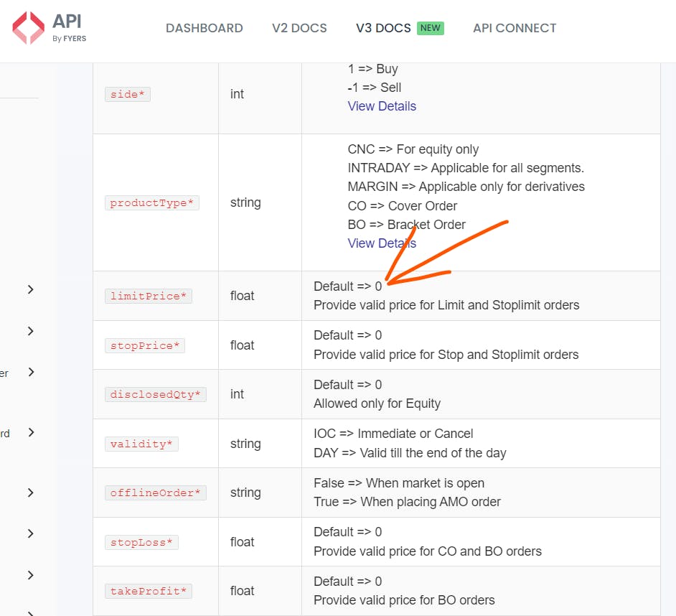
Task: Click the stopLoss* parameter label
Action: (x=141, y=542)
